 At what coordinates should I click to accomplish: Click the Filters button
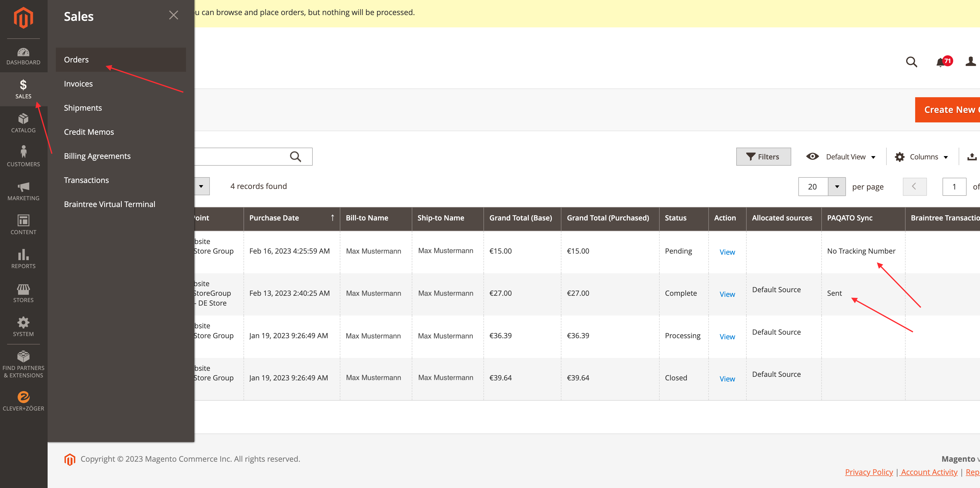[x=763, y=156]
